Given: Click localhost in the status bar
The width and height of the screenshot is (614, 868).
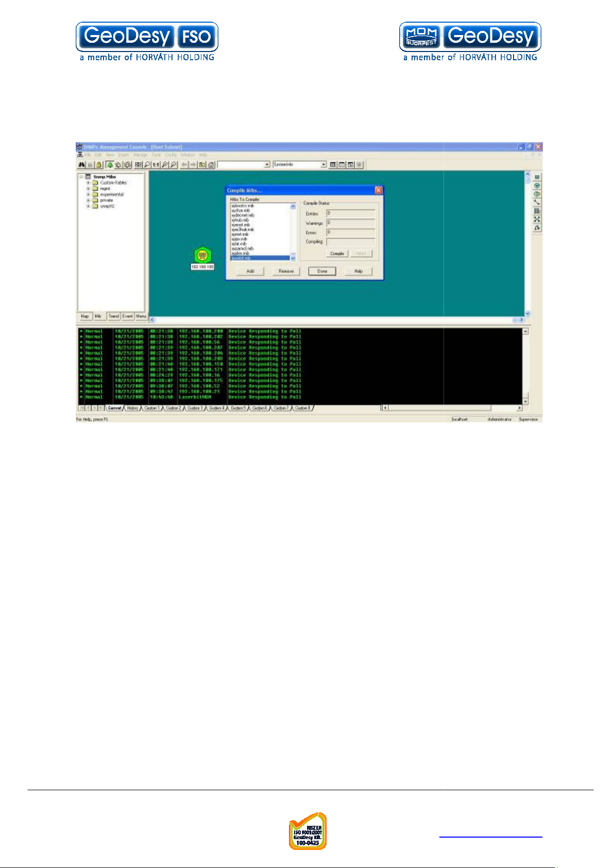Looking at the screenshot, I should pos(459,419).
